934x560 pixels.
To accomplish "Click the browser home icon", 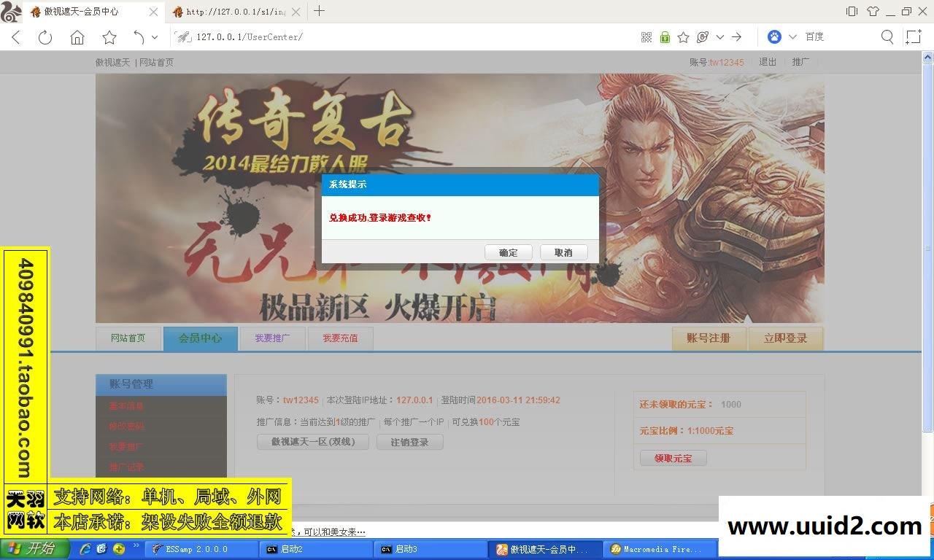I will point(77,36).
